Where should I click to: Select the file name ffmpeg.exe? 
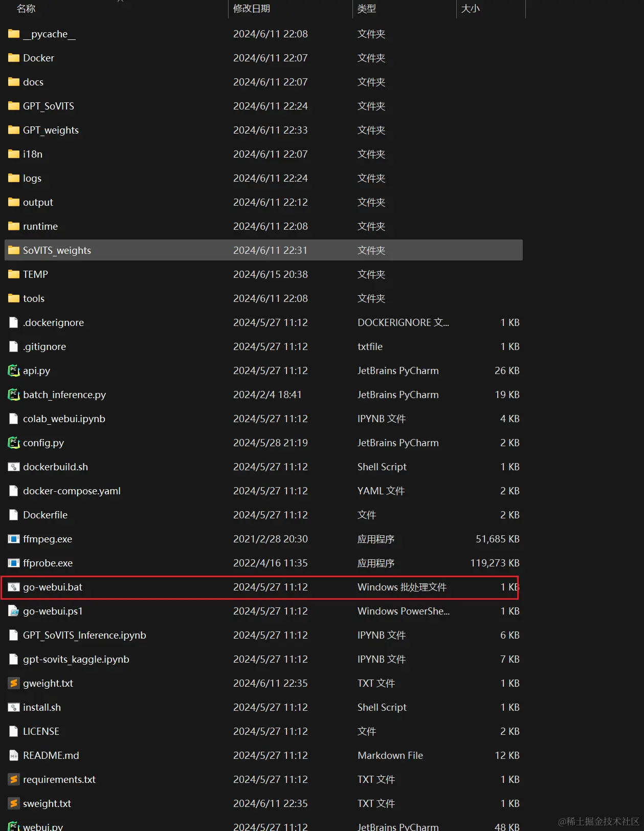[x=48, y=539]
